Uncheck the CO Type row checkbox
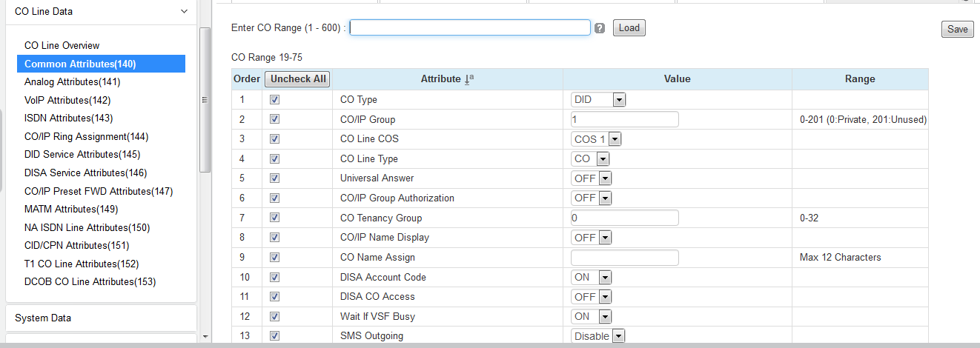 point(274,99)
